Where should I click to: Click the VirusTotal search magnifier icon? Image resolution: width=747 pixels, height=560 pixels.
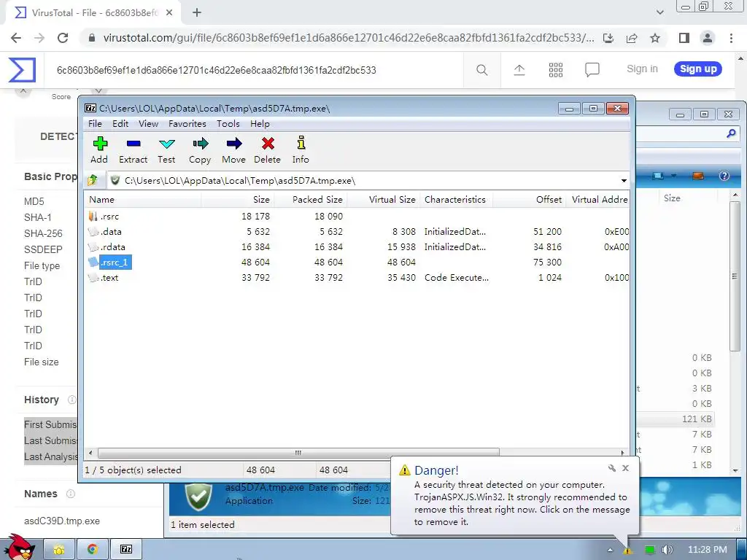pos(482,70)
